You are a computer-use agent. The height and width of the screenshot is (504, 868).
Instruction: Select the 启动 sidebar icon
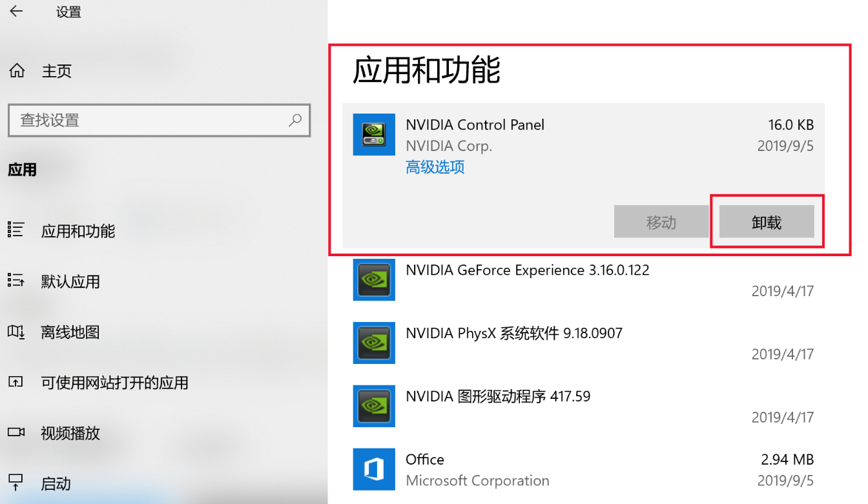16,481
